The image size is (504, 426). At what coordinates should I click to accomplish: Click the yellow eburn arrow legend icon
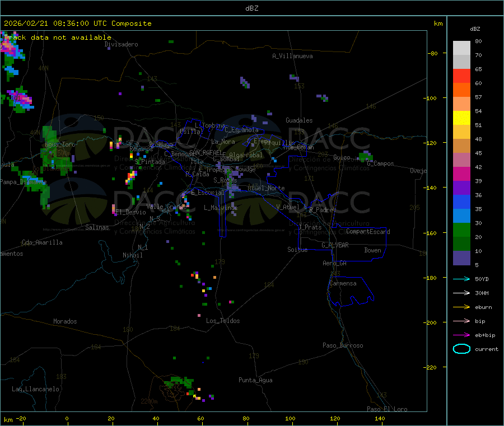tap(461, 307)
